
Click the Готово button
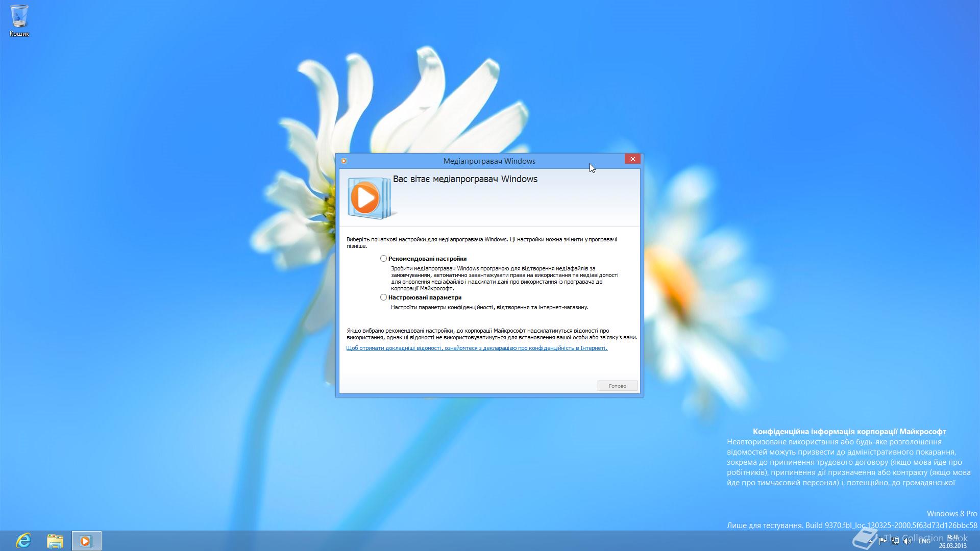click(618, 386)
